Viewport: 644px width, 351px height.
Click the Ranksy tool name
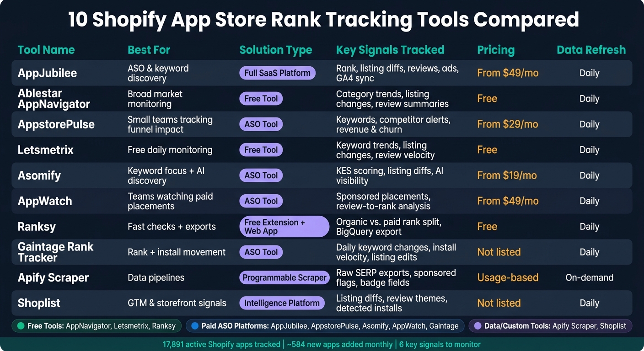tap(37, 227)
